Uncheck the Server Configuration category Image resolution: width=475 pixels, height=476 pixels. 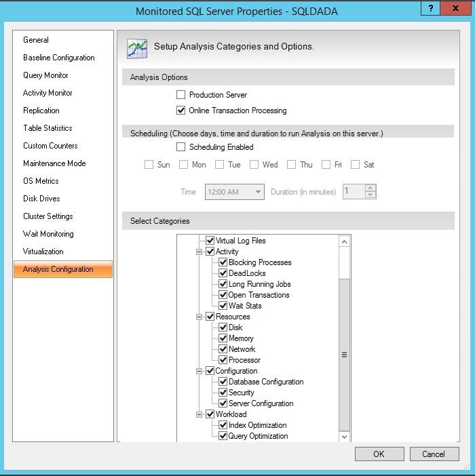pyautogui.click(x=223, y=403)
